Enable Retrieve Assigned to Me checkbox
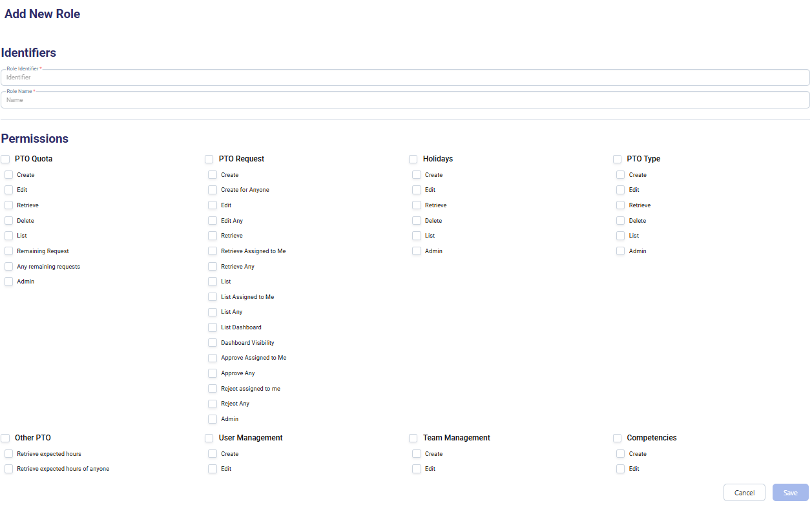 (213, 251)
